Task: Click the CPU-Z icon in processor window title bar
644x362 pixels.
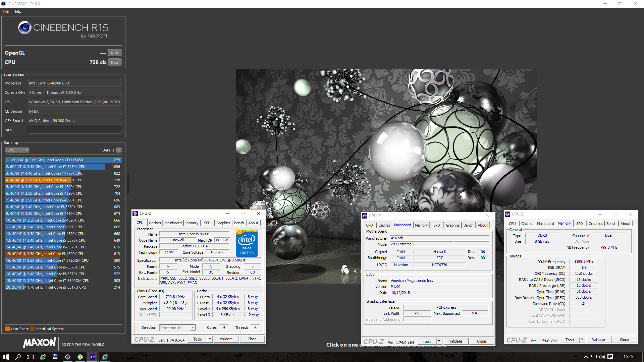Action: coord(135,214)
